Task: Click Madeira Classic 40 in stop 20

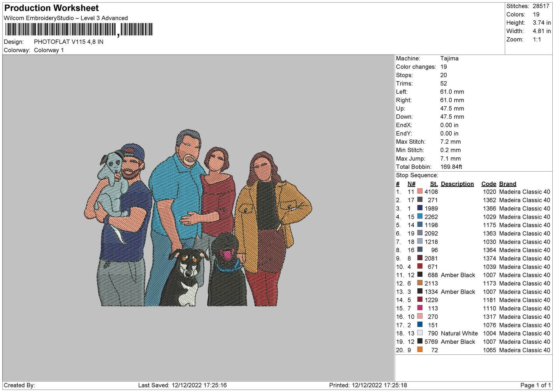Action: [524, 350]
